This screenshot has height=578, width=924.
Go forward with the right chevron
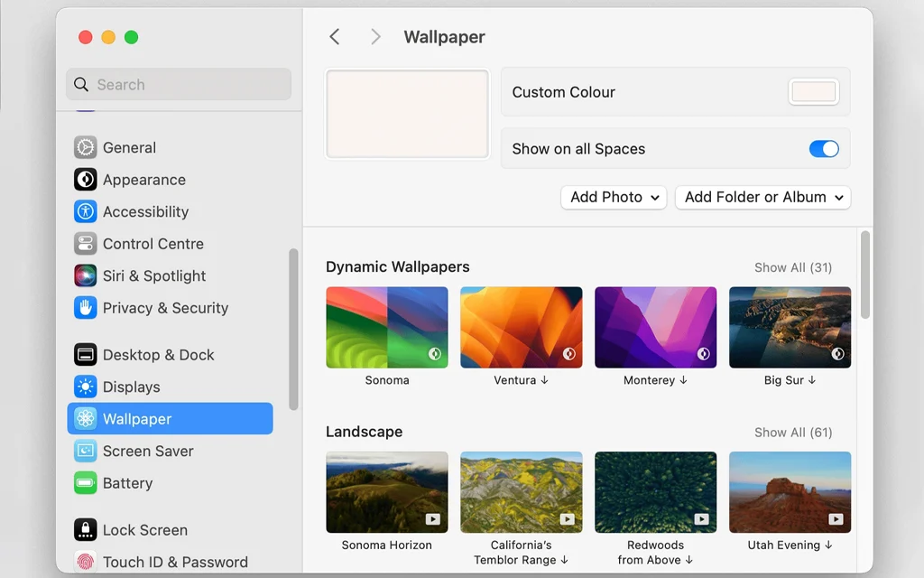click(375, 36)
